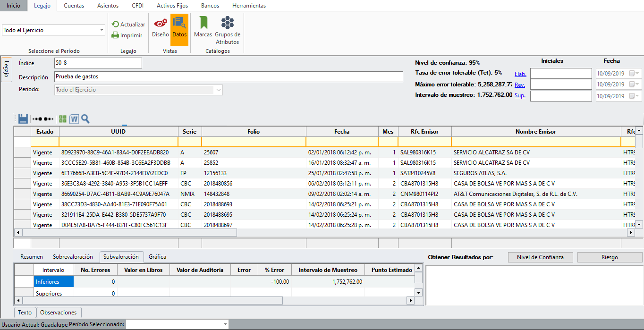
Task: Click the Actualizar refresh icon
Action: [115, 24]
